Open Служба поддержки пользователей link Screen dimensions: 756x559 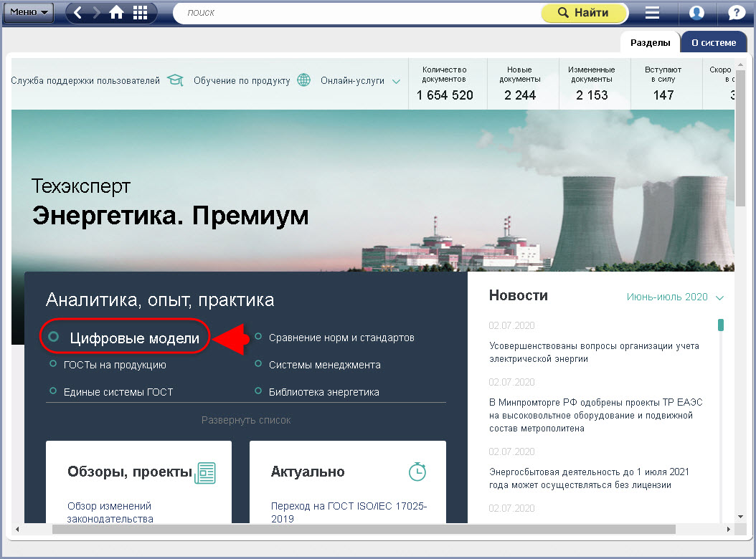tap(85, 80)
